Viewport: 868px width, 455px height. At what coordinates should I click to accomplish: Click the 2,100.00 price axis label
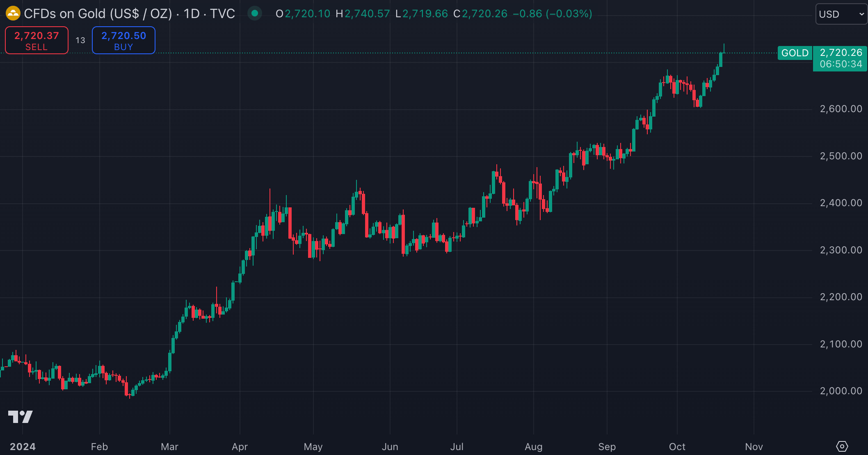tap(841, 344)
